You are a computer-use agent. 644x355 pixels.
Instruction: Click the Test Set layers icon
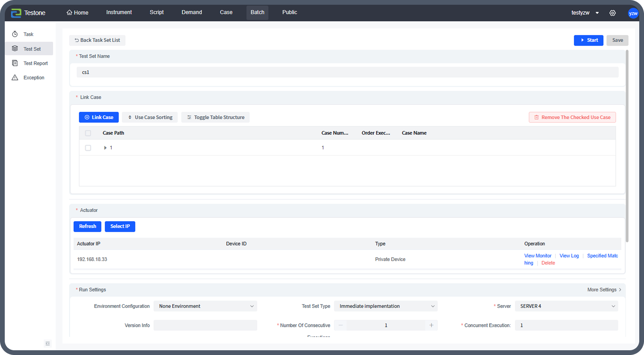tap(15, 49)
